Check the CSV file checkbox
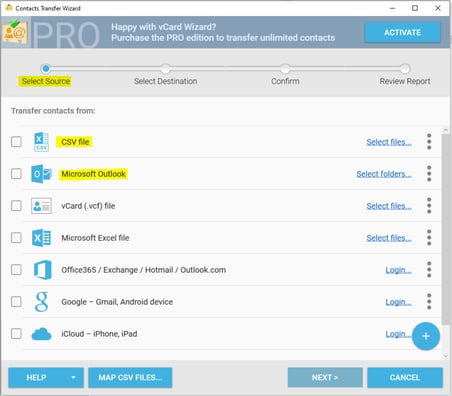 [x=16, y=142]
